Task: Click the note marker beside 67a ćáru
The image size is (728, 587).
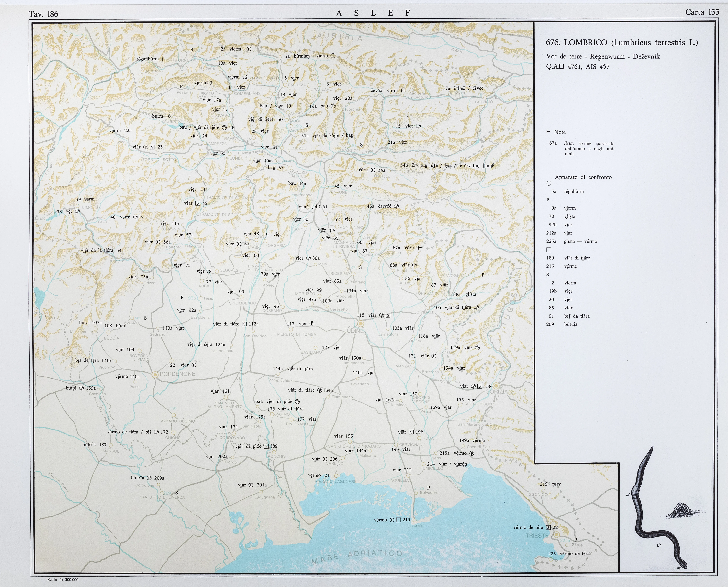Action: click(420, 248)
